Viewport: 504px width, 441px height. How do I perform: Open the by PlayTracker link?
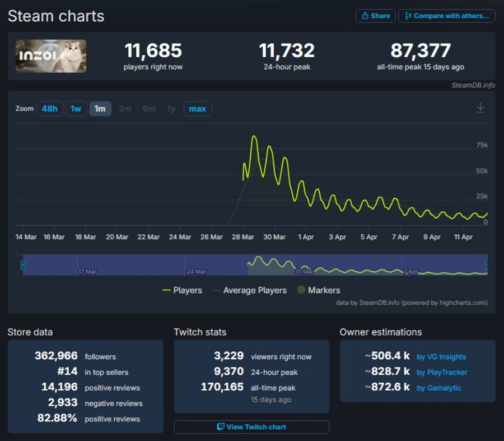click(442, 372)
